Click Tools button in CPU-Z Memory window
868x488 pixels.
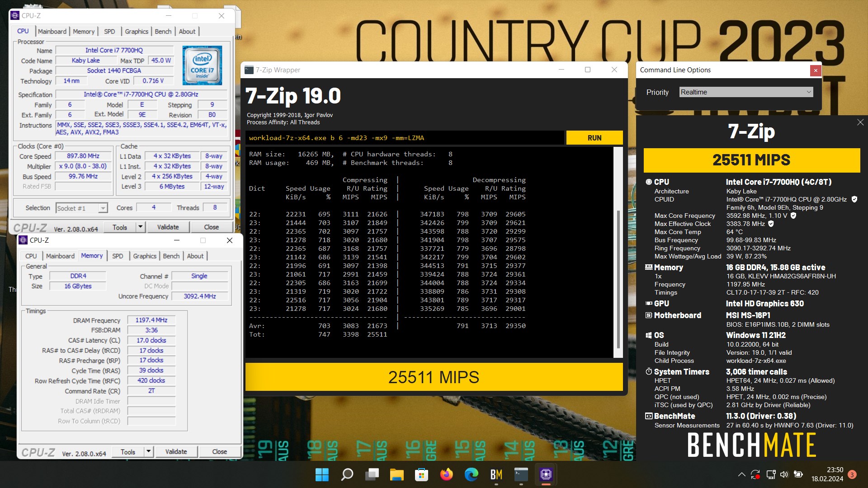pos(128,451)
